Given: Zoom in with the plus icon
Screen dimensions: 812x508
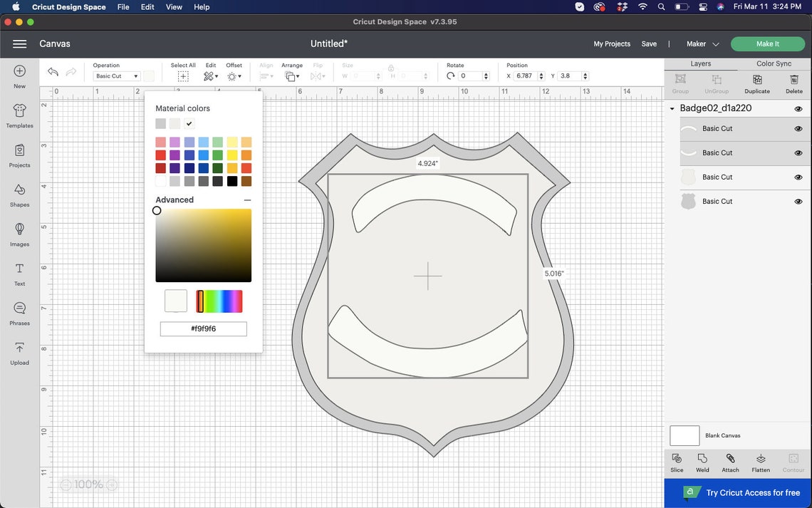Looking at the screenshot, I should point(112,484).
